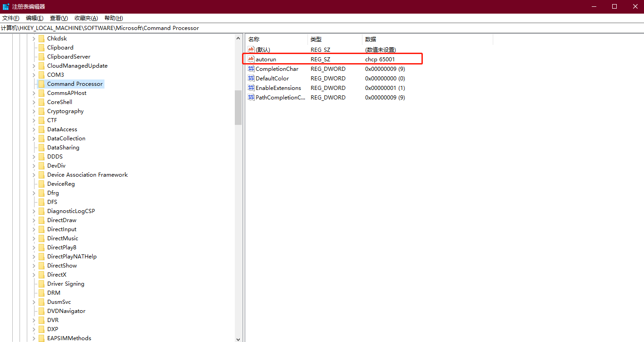The width and height of the screenshot is (644, 342).
Task: Click the Registry Editor title bar icon
Action: [5, 6]
